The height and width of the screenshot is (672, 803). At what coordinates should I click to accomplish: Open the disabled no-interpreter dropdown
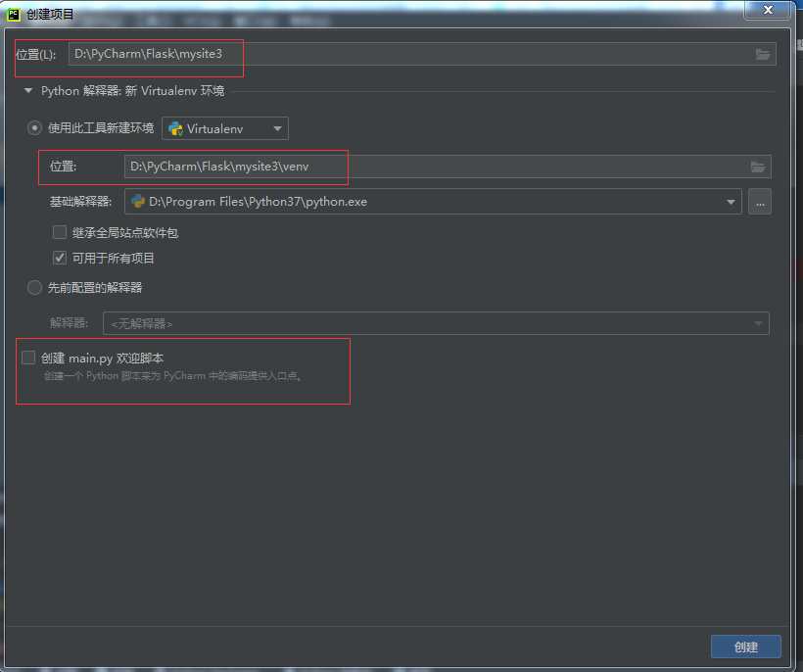(436, 323)
